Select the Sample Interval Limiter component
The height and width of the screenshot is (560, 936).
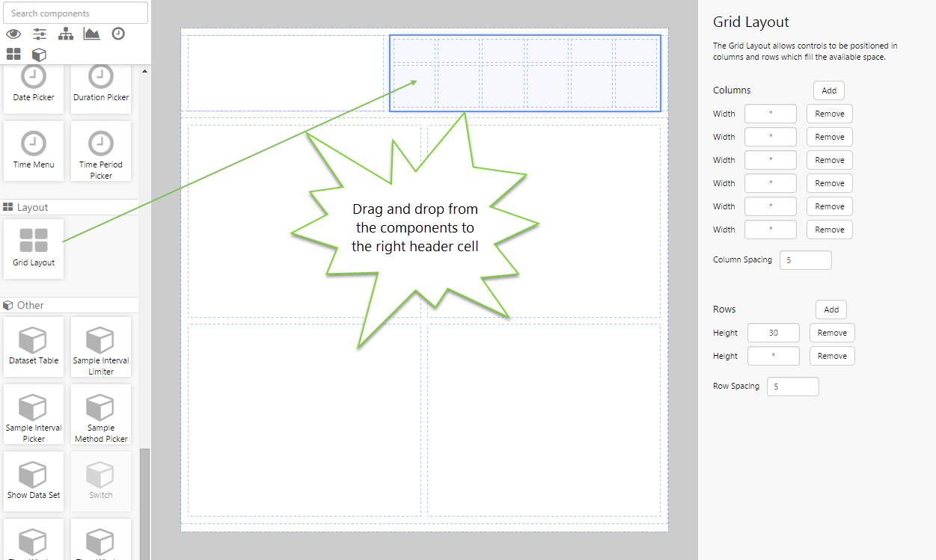pos(101,346)
